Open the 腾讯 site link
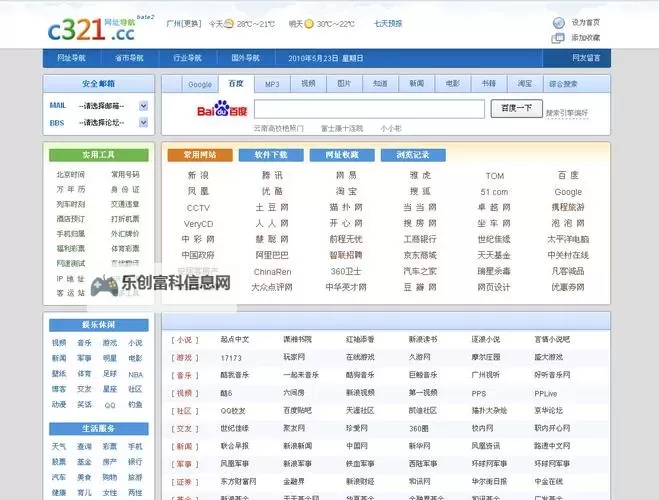Viewport: 659px width, 500px height. (272, 175)
